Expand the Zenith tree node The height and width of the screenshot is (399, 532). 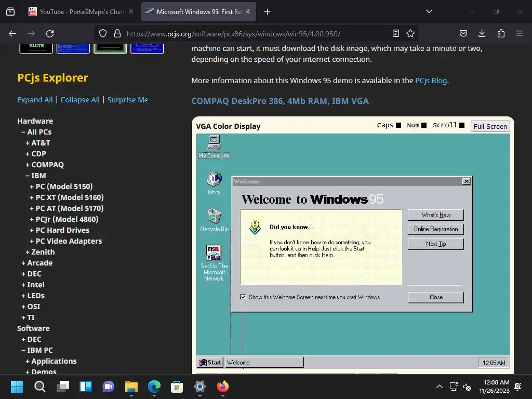(x=40, y=252)
